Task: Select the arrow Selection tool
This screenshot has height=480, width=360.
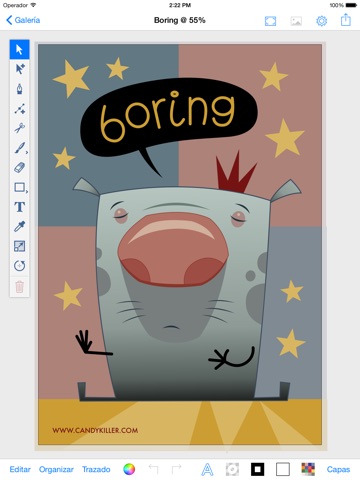Action: click(x=19, y=50)
